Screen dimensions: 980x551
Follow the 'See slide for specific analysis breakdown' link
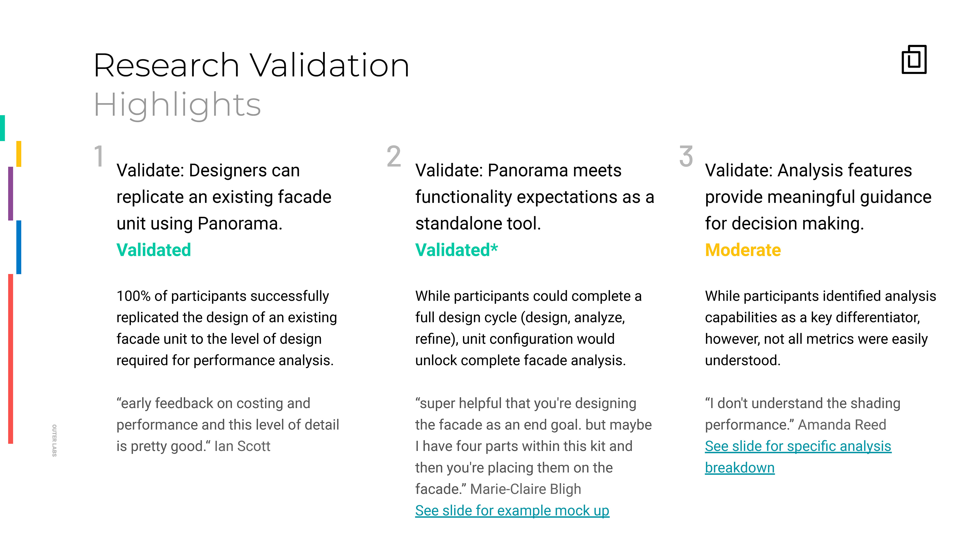[797, 447]
